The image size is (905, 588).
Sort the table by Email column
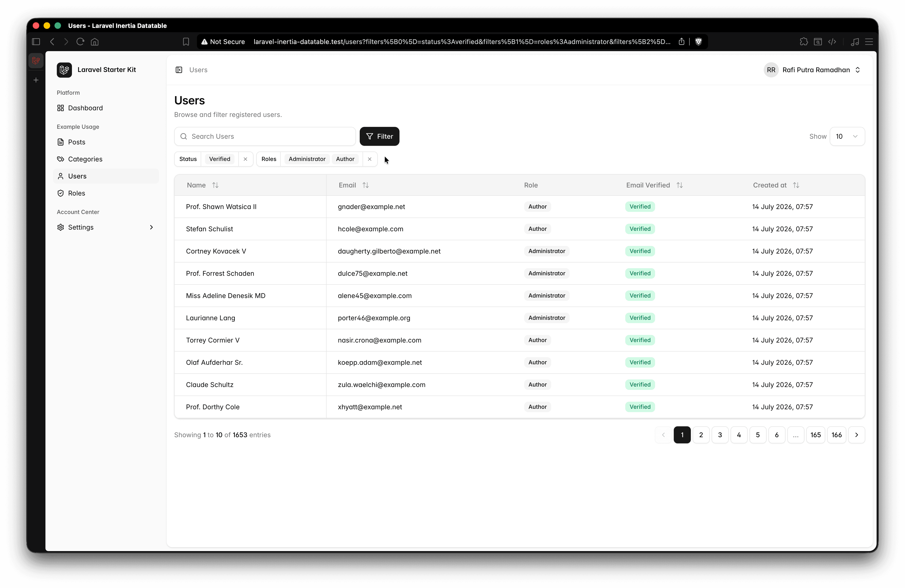365,185
